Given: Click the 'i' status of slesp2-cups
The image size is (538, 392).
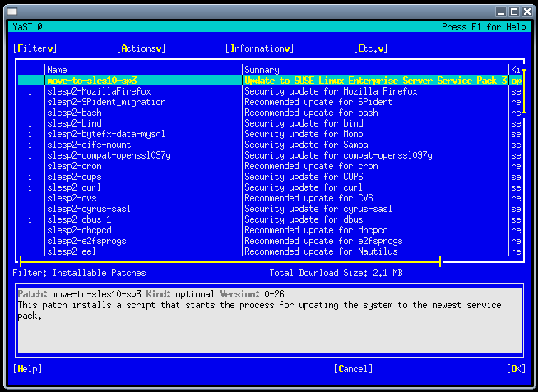Looking at the screenshot, I should coord(30,177).
